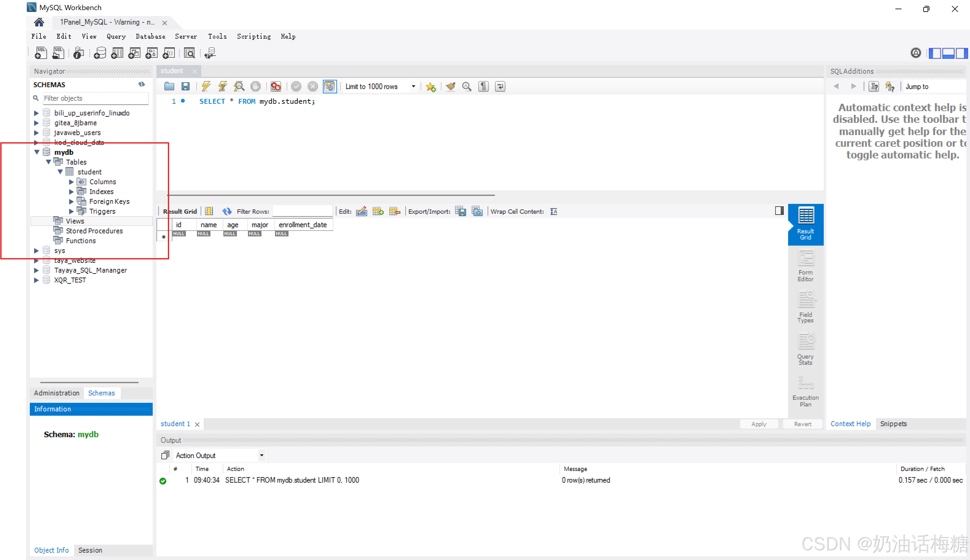
Task: Switch to the Administration tab
Action: (57, 393)
